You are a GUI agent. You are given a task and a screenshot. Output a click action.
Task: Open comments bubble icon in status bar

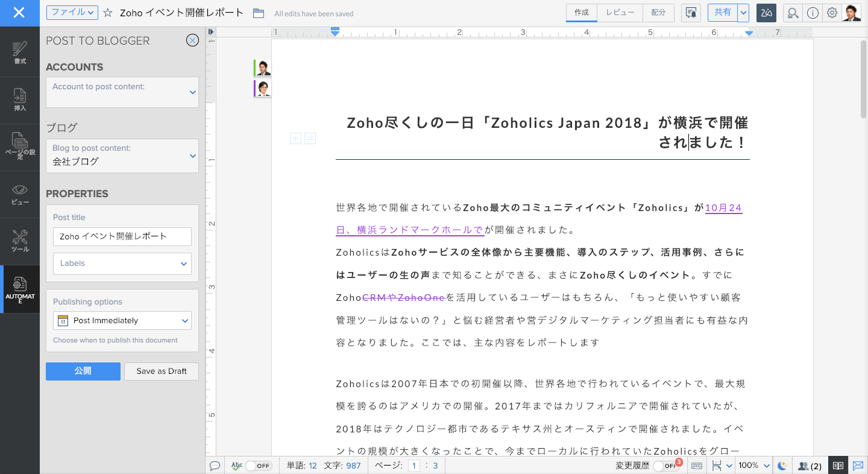click(x=215, y=466)
